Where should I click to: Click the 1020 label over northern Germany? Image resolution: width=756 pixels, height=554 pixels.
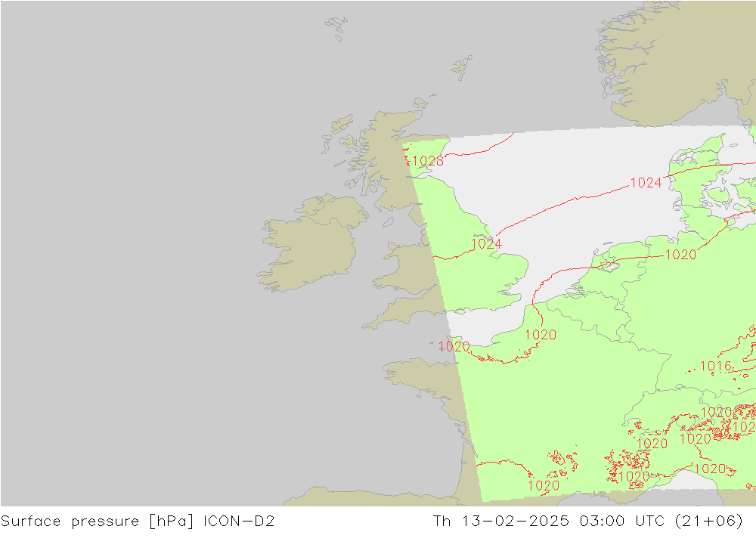[680, 255]
